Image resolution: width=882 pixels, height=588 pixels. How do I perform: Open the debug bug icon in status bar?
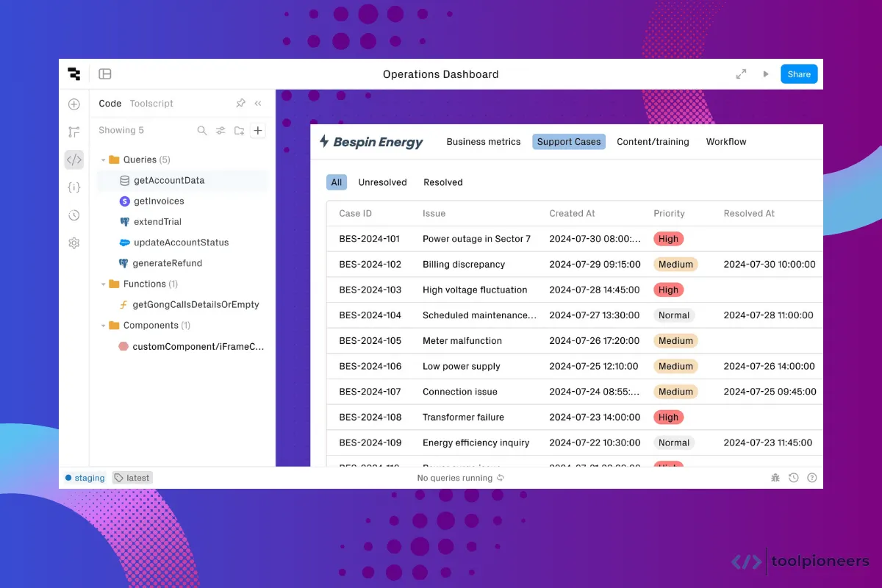tap(775, 478)
